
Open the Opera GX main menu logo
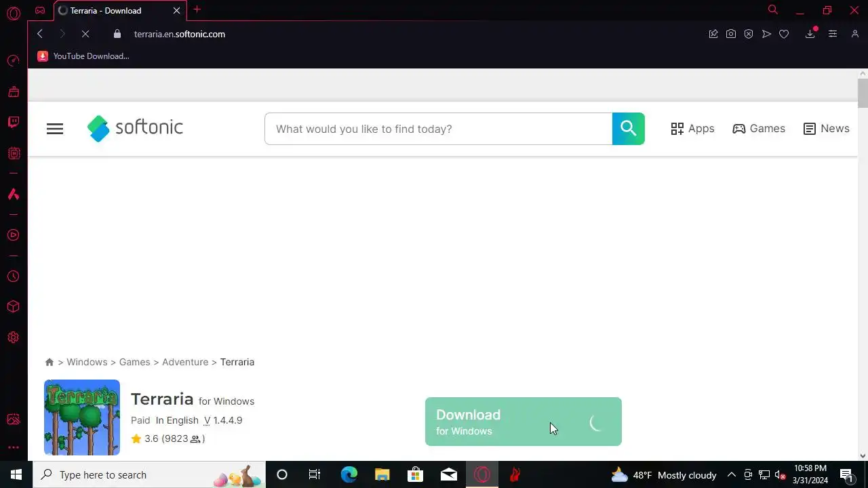point(14,13)
